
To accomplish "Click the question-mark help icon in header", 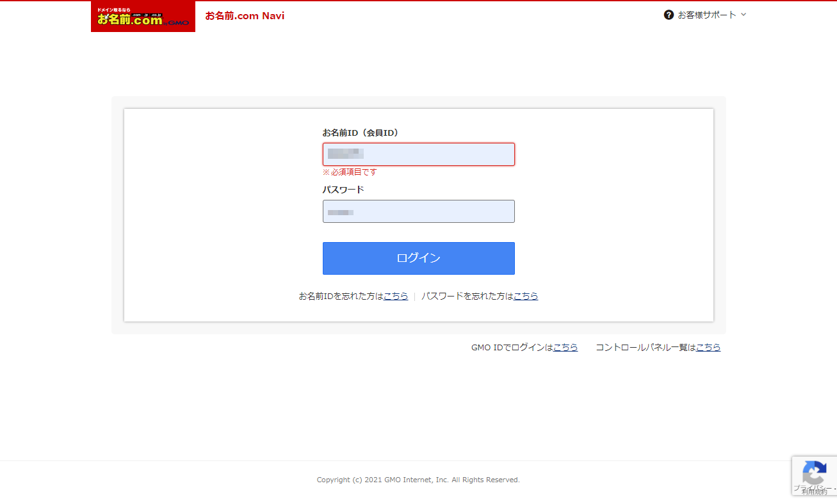I will pyautogui.click(x=669, y=15).
